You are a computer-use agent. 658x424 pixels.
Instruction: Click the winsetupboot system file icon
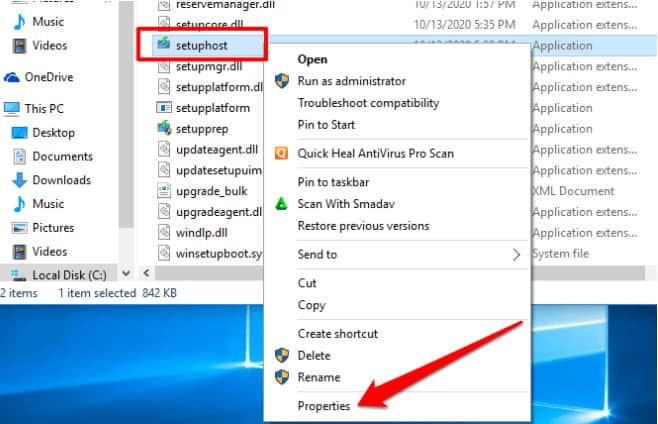tap(164, 253)
